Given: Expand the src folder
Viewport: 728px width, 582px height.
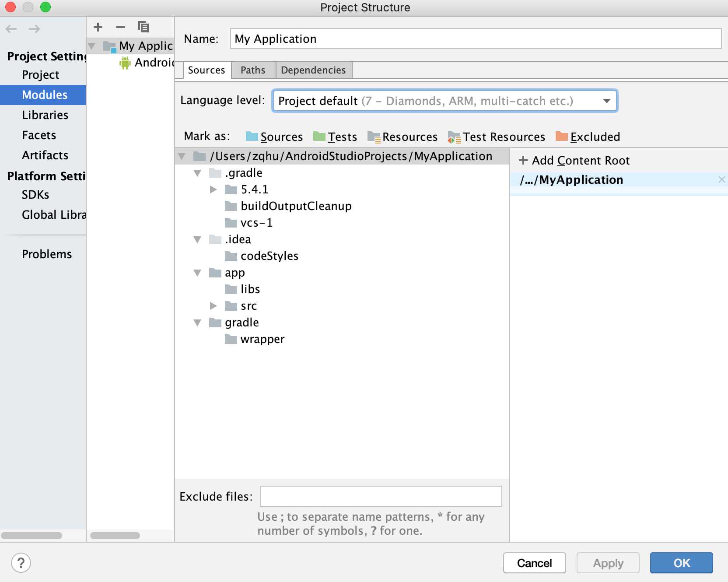Looking at the screenshot, I should (x=213, y=306).
